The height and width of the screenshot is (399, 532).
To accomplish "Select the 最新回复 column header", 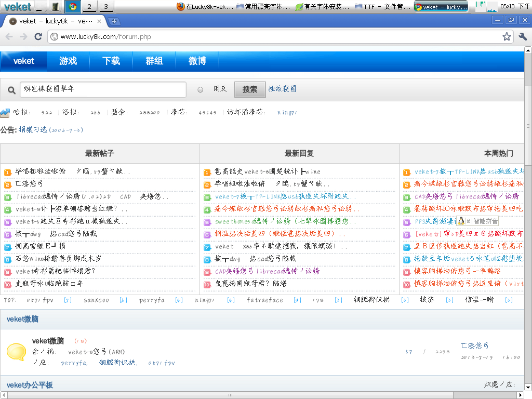I will coord(299,153).
